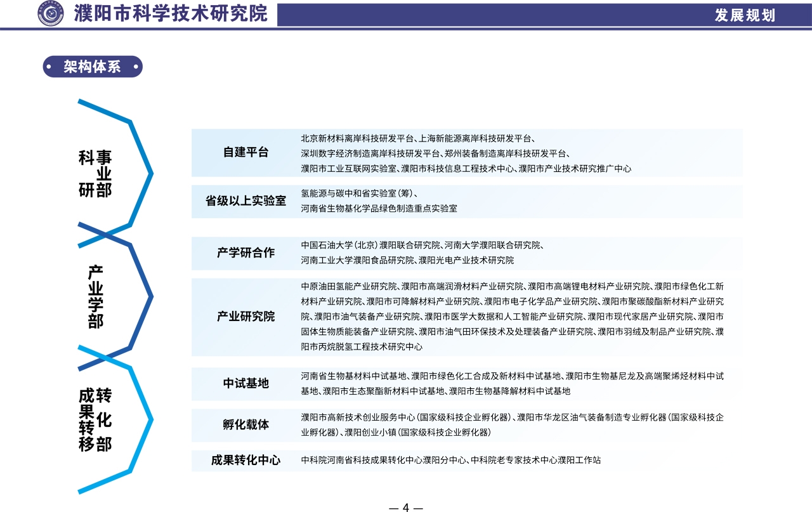Select the 中试基地 category heading

(x=246, y=383)
